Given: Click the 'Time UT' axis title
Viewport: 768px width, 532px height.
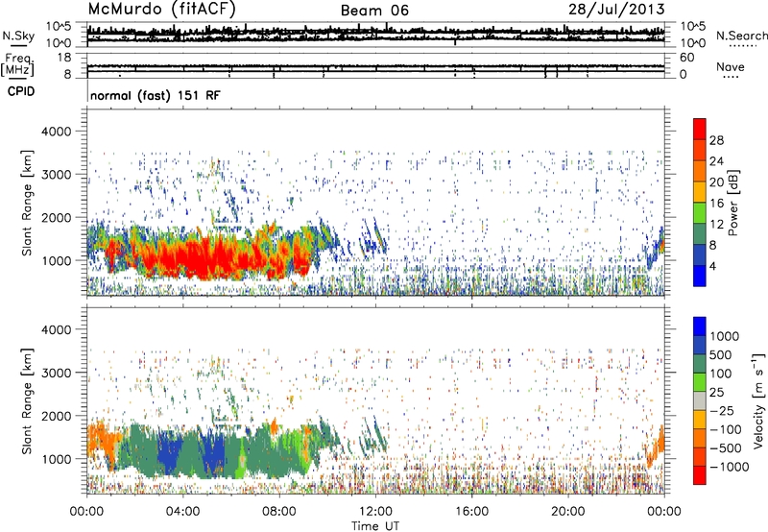Looking at the screenshot, I should 375,526.
